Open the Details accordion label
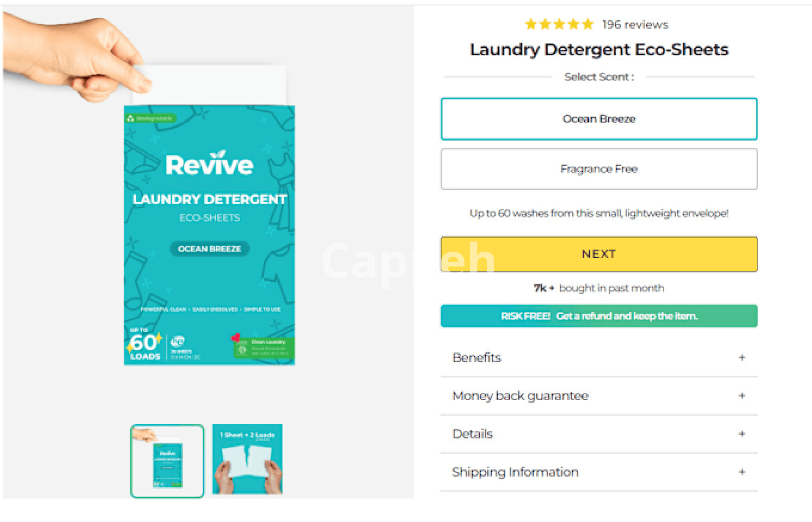 [x=472, y=434]
